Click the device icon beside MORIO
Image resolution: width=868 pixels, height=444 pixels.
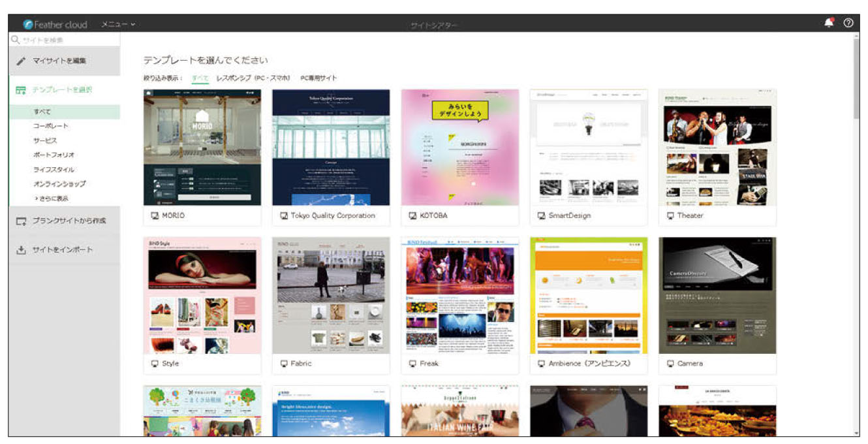click(155, 215)
